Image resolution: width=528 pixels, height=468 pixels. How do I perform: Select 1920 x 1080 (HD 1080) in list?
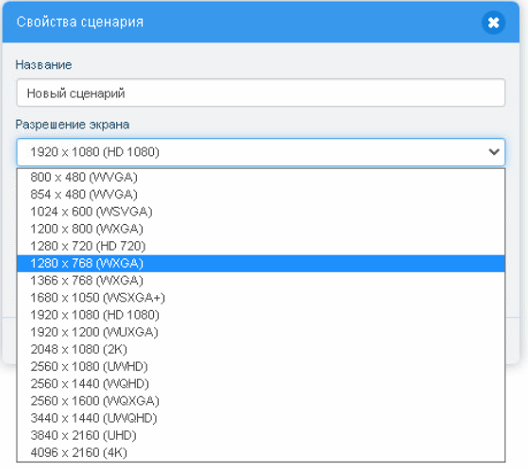click(261, 315)
